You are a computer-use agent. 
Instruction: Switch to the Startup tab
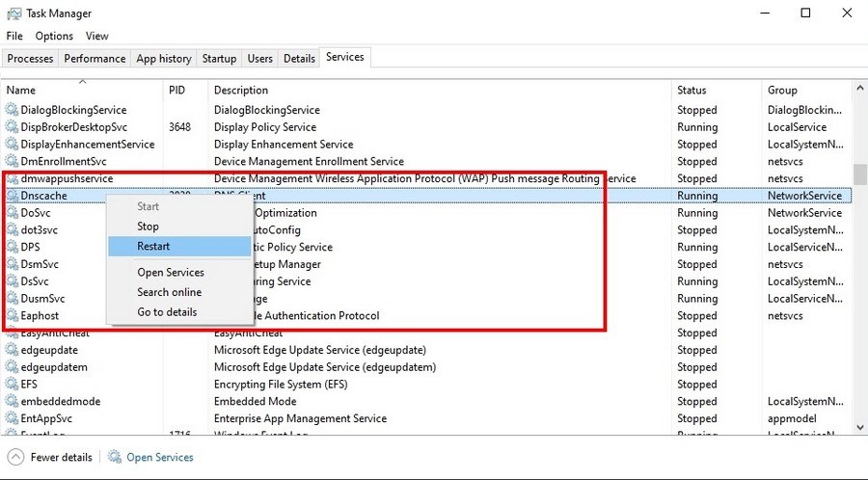(x=219, y=59)
